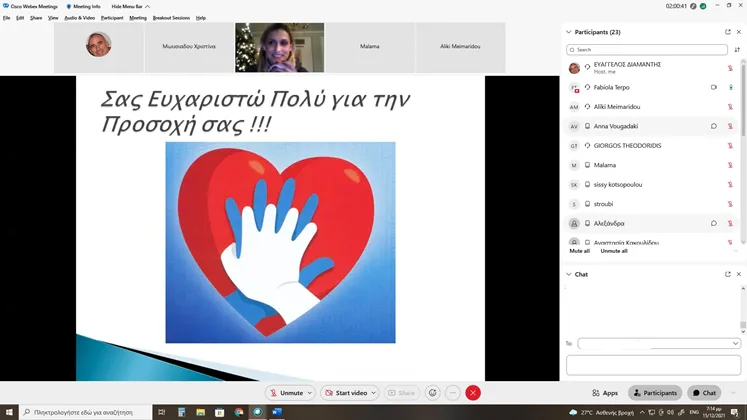747x420 pixels.
Task: Sort the participants list
Action: (737, 49)
